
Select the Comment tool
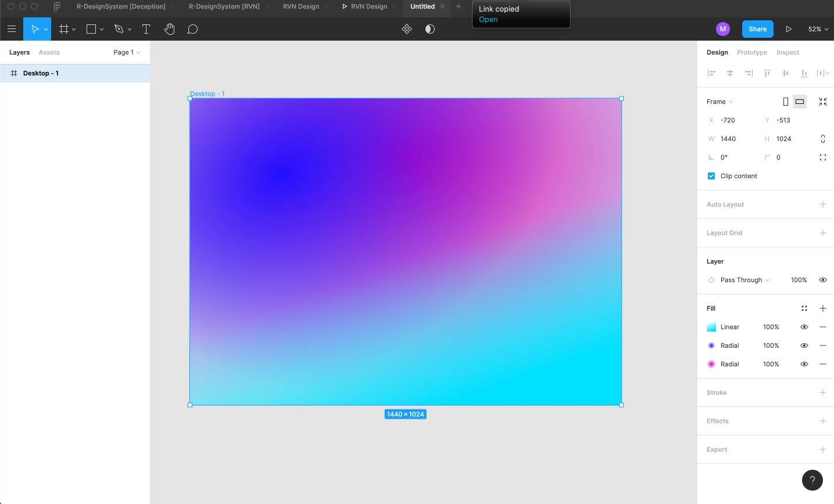(192, 29)
